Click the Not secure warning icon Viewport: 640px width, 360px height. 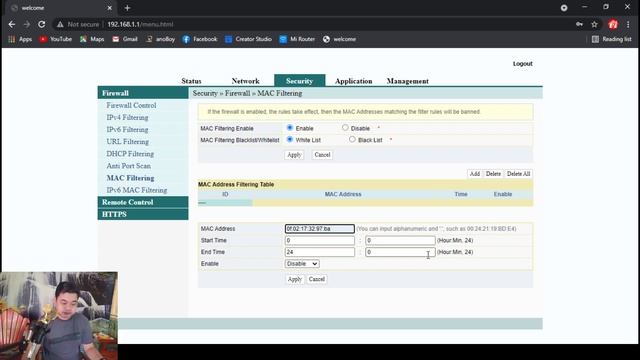coord(60,24)
